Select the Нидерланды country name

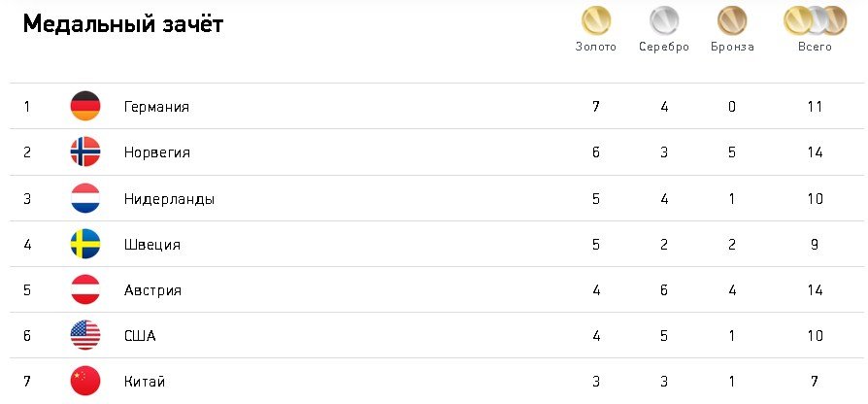169,199
